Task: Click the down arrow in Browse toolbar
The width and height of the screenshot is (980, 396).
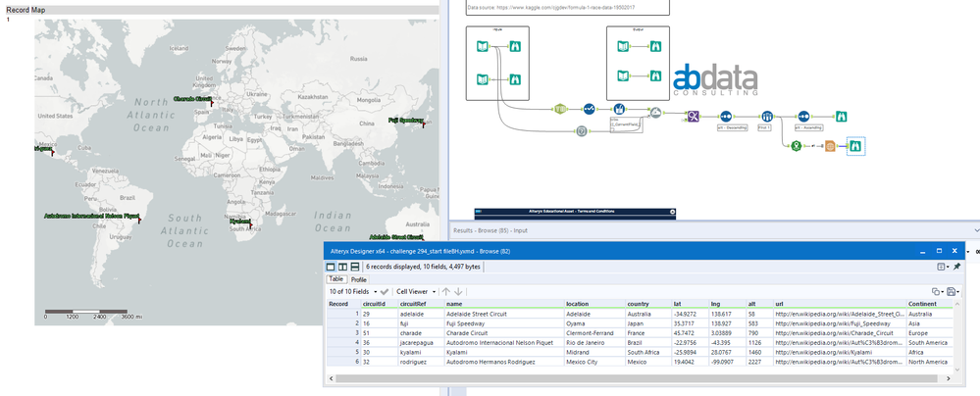Action: (458, 292)
